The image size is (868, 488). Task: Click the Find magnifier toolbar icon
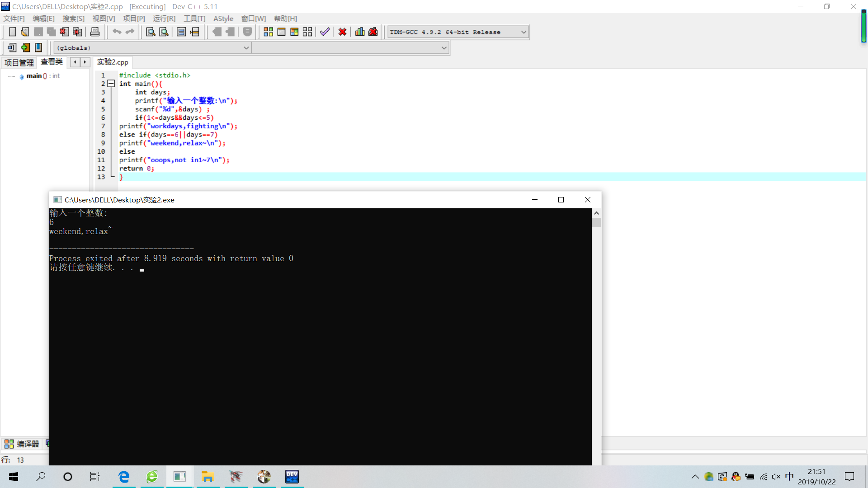pyautogui.click(x=151, y=32)
